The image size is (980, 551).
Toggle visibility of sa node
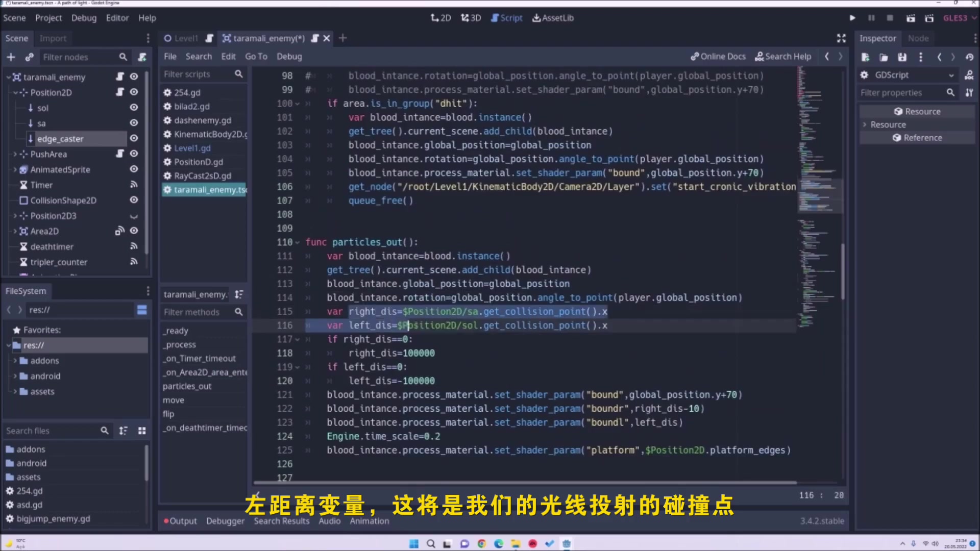click(x=134, y=122)
